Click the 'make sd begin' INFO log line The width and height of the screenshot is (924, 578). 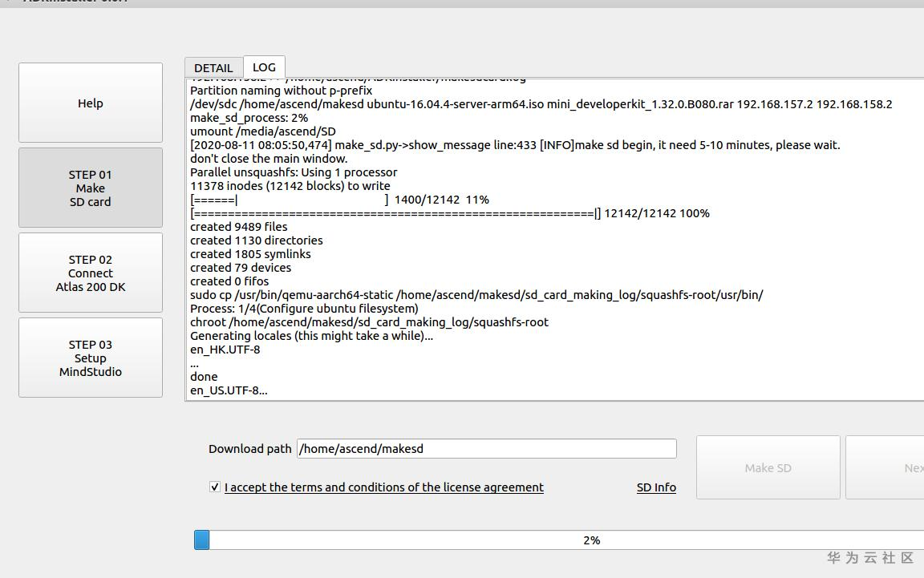(515, 145)
